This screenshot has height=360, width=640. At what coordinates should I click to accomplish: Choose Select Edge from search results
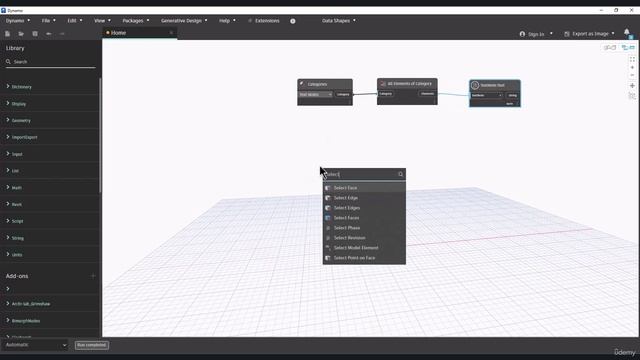pyautogui.click(x=364, y=198)
